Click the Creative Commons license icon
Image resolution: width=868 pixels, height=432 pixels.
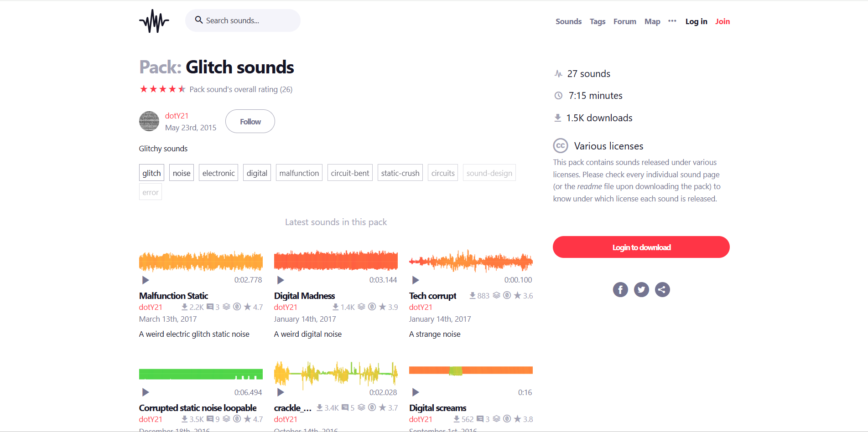point(560,145)
